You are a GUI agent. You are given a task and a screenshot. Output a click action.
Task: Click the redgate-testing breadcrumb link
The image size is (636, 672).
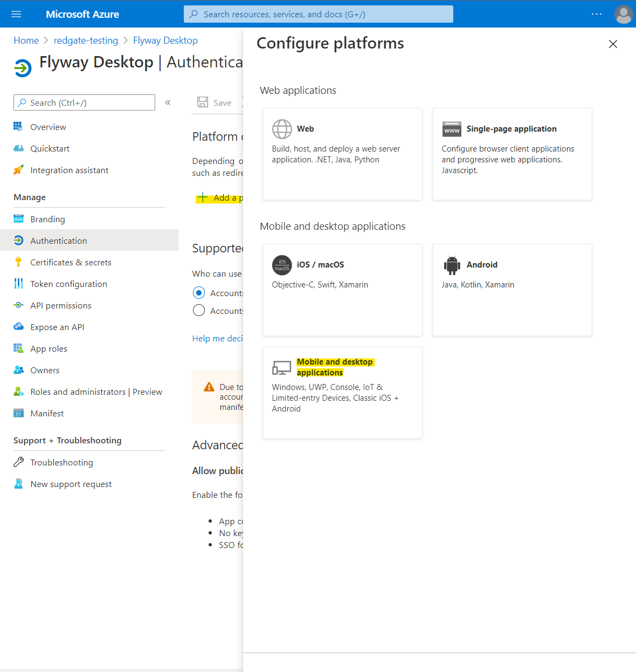click(86, 40)
